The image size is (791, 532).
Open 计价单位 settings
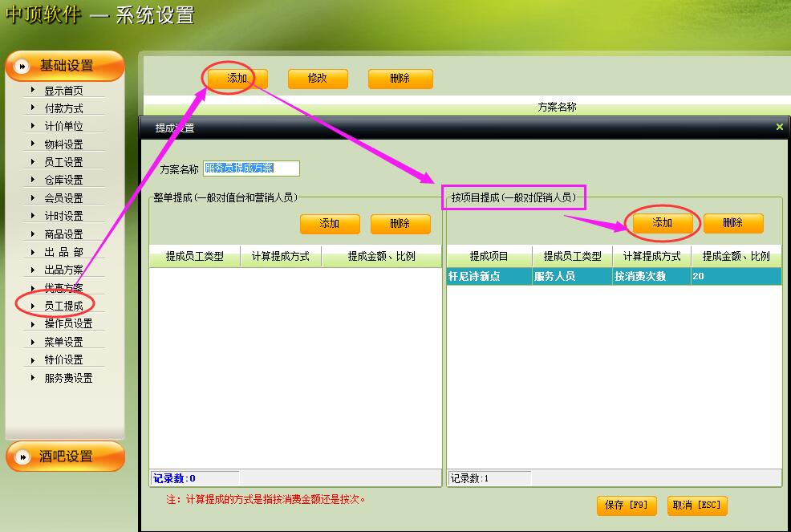tap(63, 126)
